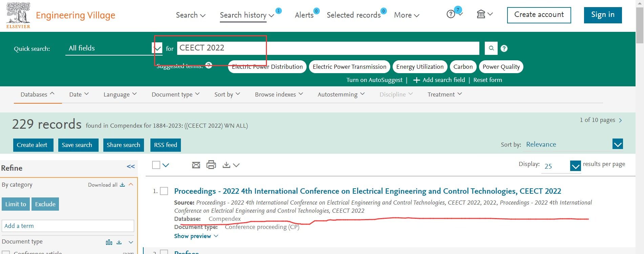Select suggested term Carbon
Image resolution: width=644 pixels, height=254 pixels.
463,67
